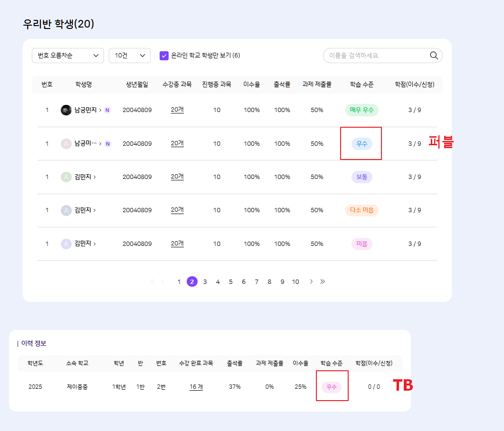This screenshot has height=431, width=504.
Task: Click the name search input field
Action: coord(375,56)
